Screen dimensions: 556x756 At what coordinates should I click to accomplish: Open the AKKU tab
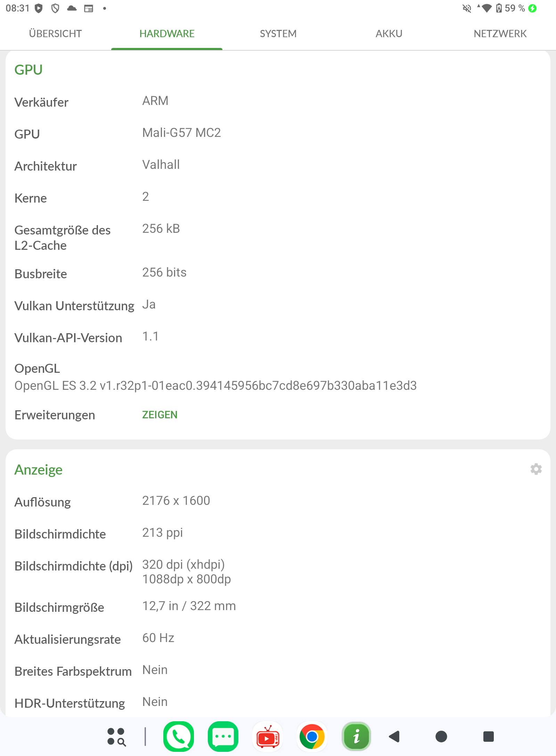389,34
